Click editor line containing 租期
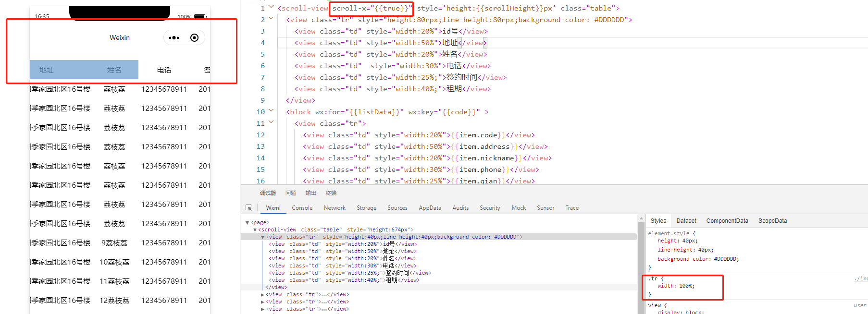 (393, 89)
